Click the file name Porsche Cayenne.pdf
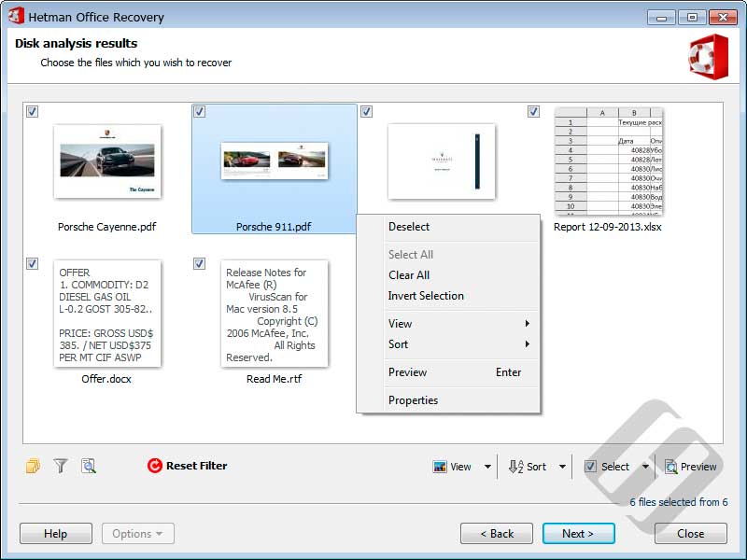Image resolution: width=747 pixels, height=560 pixels. (106, 227)
